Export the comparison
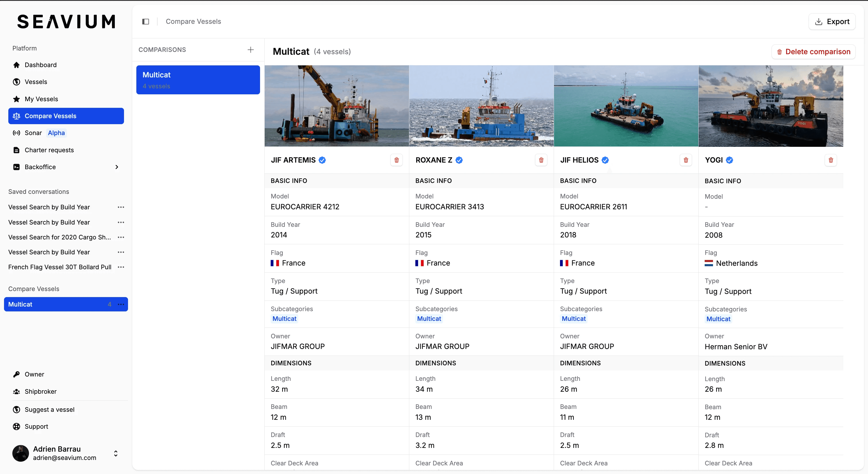The image size is (868, 474). [832, 21]
